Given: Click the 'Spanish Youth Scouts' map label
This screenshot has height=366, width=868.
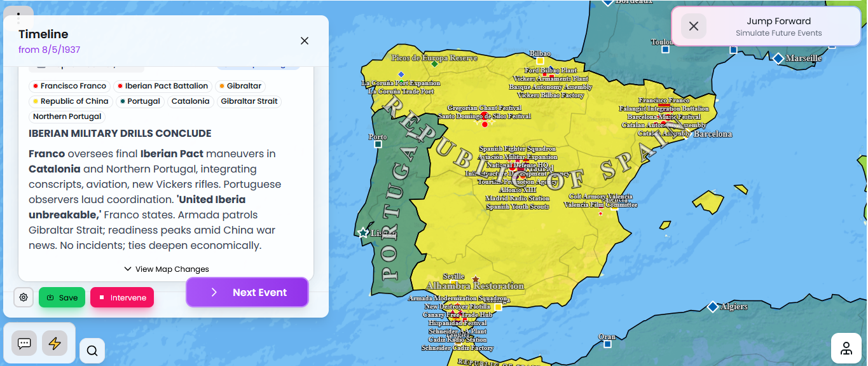Looking at the screenshot, I should pyautogui.click(x=518, y=206).
